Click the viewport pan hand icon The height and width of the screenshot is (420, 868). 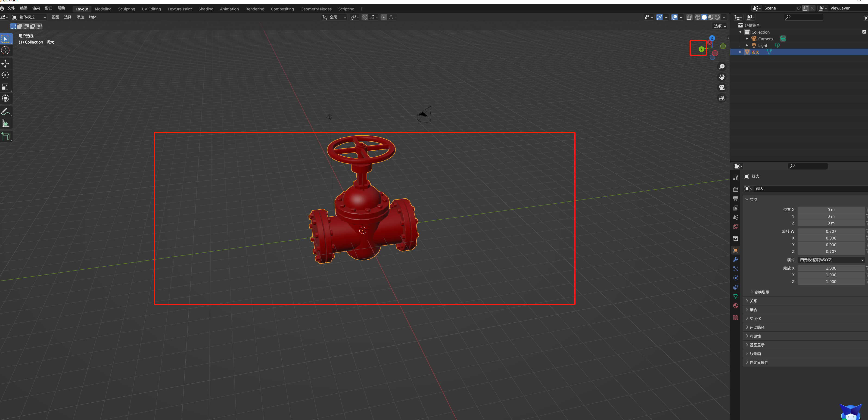click(722, 77)
